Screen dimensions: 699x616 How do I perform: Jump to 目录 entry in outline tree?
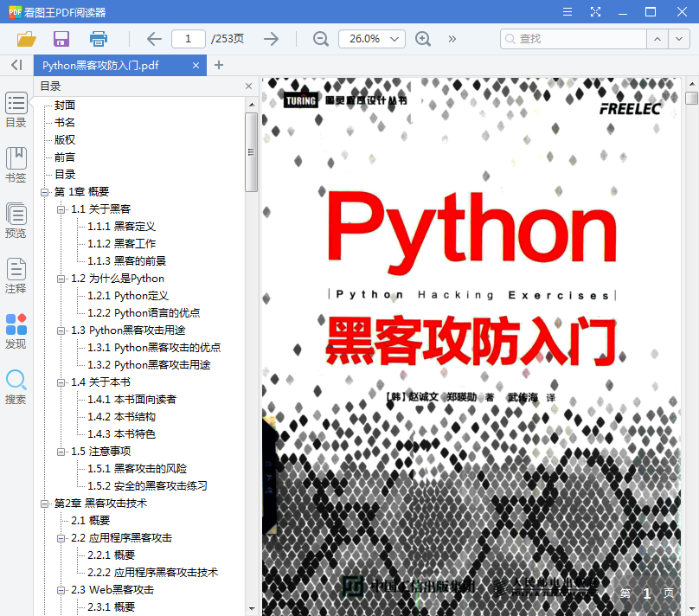click(x=65, y=175)
